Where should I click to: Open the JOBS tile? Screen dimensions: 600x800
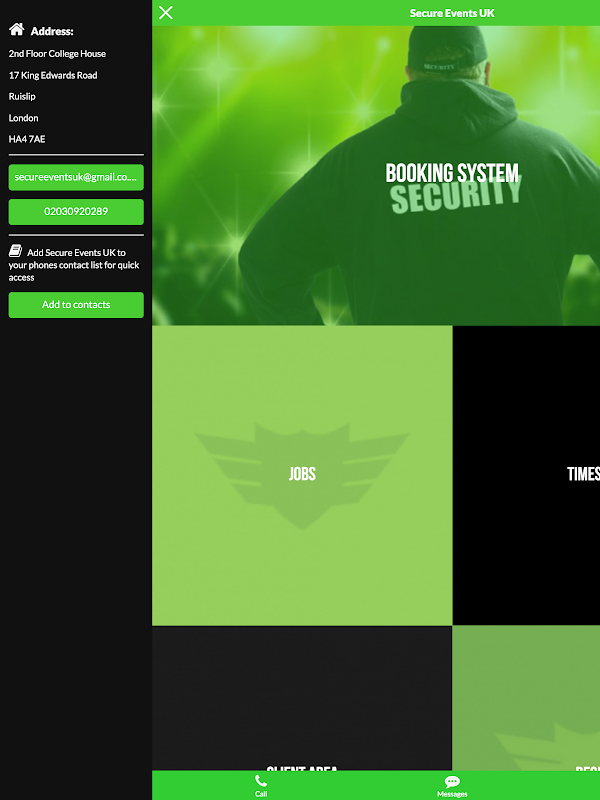tap(302, 475)
